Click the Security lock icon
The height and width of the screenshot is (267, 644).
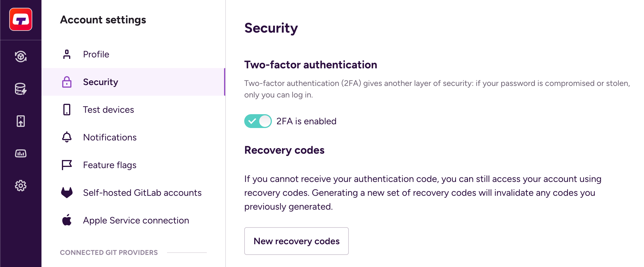[x=67, y=82]
